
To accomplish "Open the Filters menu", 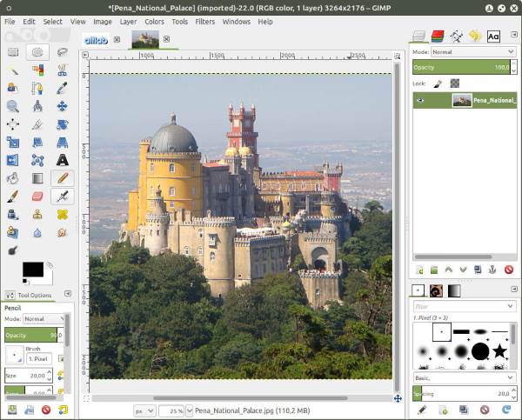I will coord(205,22).
